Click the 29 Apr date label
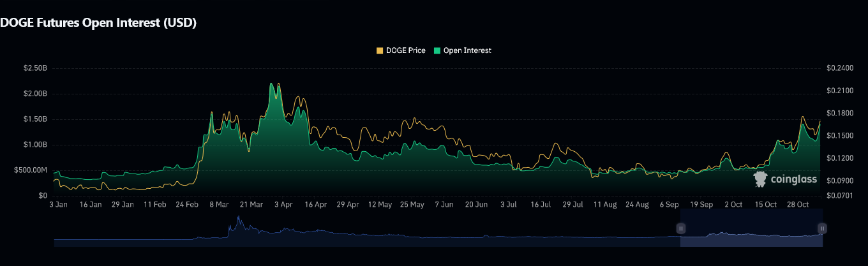This screenshot has height=266, width=868. (x=348, y=205)
